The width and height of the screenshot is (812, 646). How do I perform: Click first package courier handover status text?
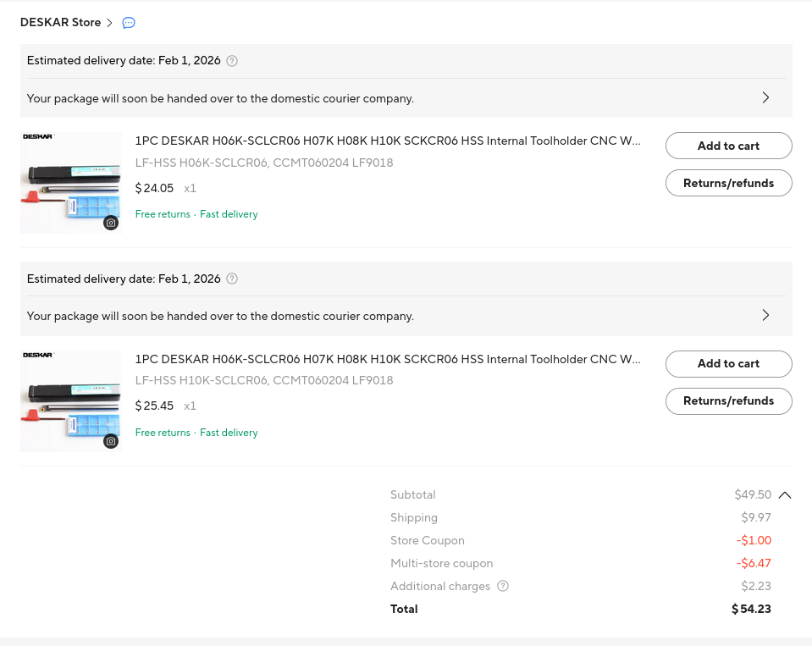220,98
